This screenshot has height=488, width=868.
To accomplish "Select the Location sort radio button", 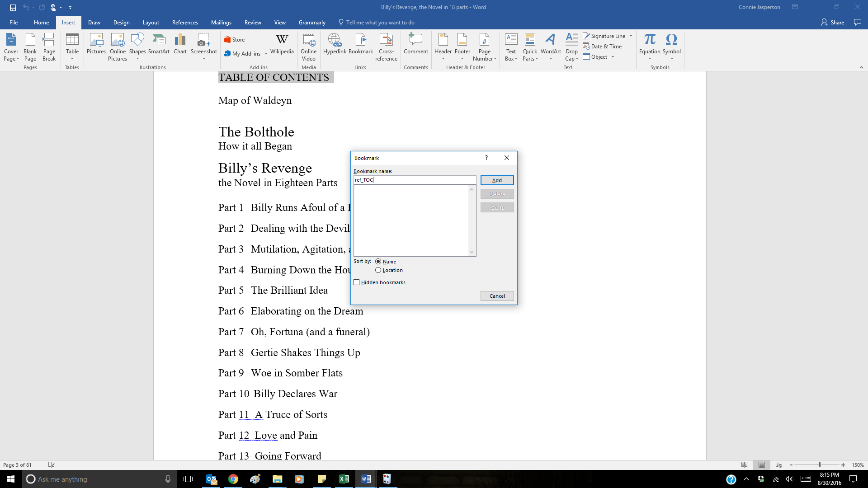I will point(378,270).
